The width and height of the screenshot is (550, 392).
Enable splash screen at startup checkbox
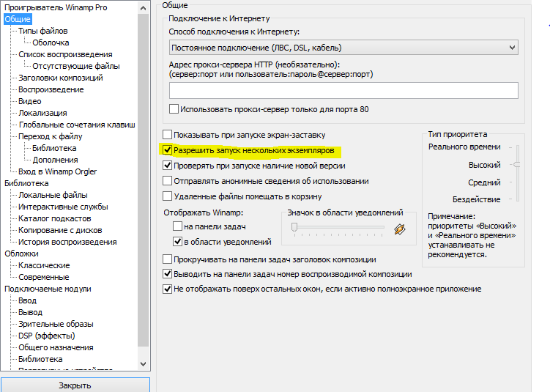[167, 135]
